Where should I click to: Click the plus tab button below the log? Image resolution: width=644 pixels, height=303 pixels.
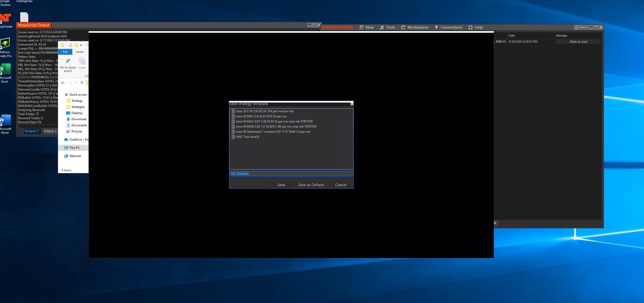(x=495, y=223)
